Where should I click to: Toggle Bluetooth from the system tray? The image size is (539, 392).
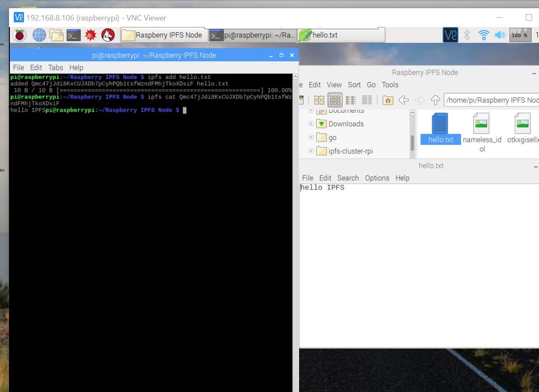pyautogui.click(x=466, y=36)
